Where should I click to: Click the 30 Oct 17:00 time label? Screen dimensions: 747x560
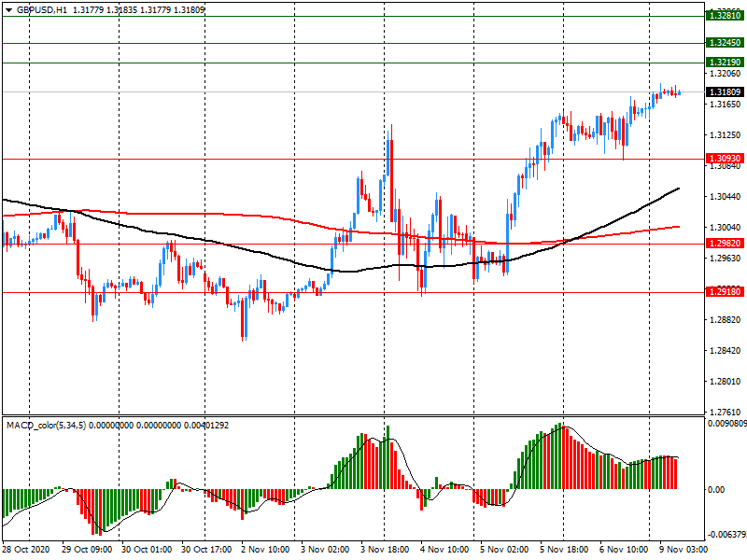pyautogui.click(x=206, y=550)
